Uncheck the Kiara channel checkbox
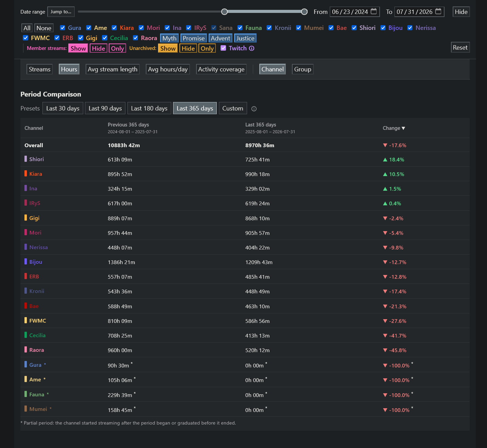 [115, 28]
